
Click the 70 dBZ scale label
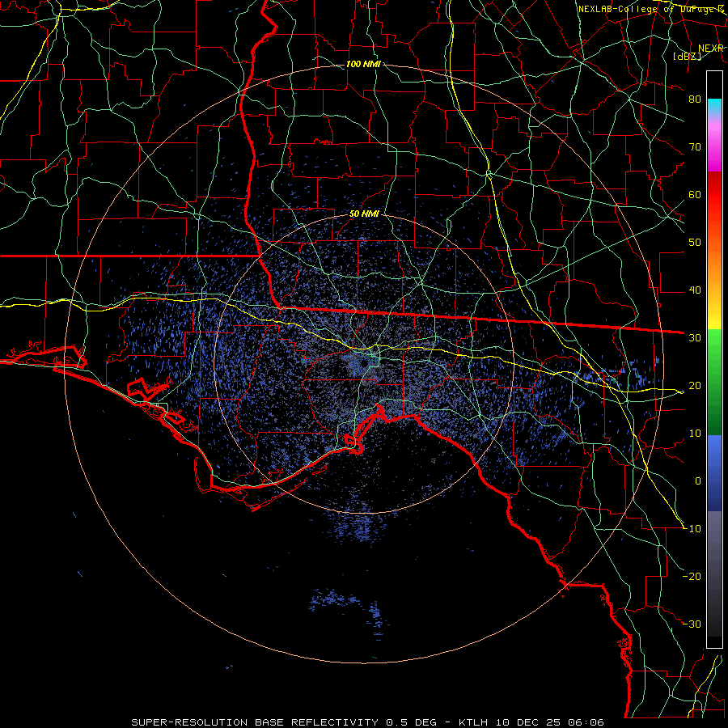695,147
